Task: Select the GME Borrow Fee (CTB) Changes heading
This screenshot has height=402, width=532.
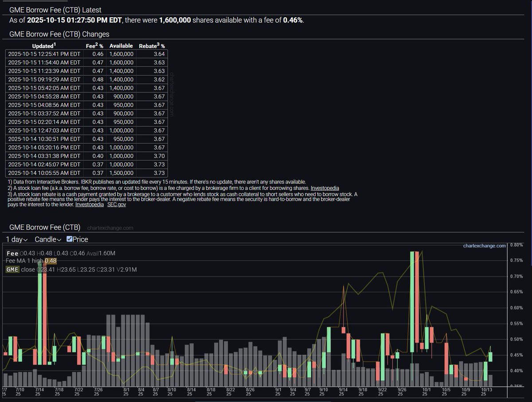Action: 59,34
